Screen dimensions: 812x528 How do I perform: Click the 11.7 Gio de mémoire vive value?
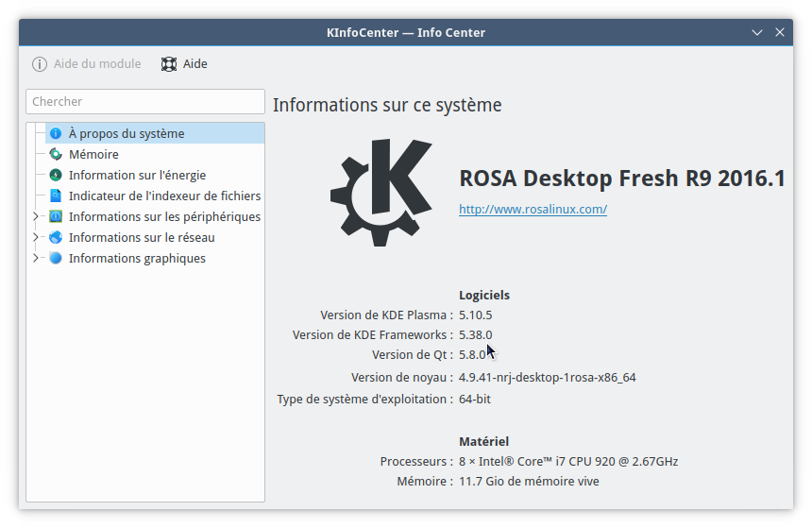529,481
